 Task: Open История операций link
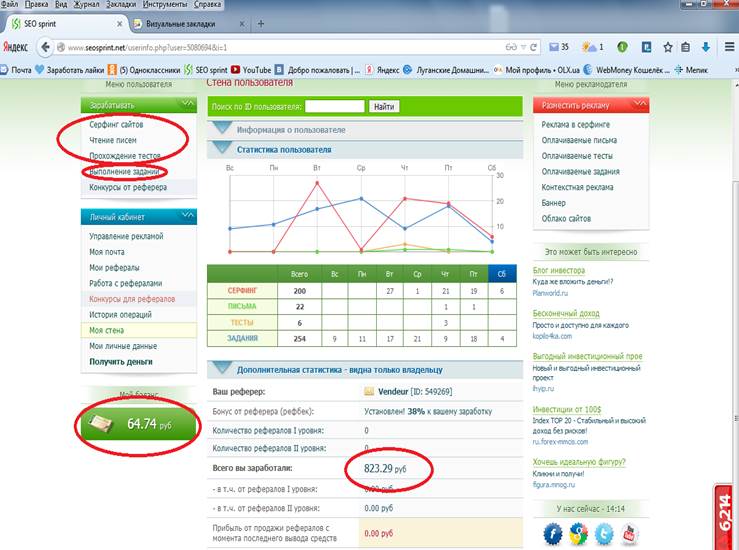pos(120,314)
